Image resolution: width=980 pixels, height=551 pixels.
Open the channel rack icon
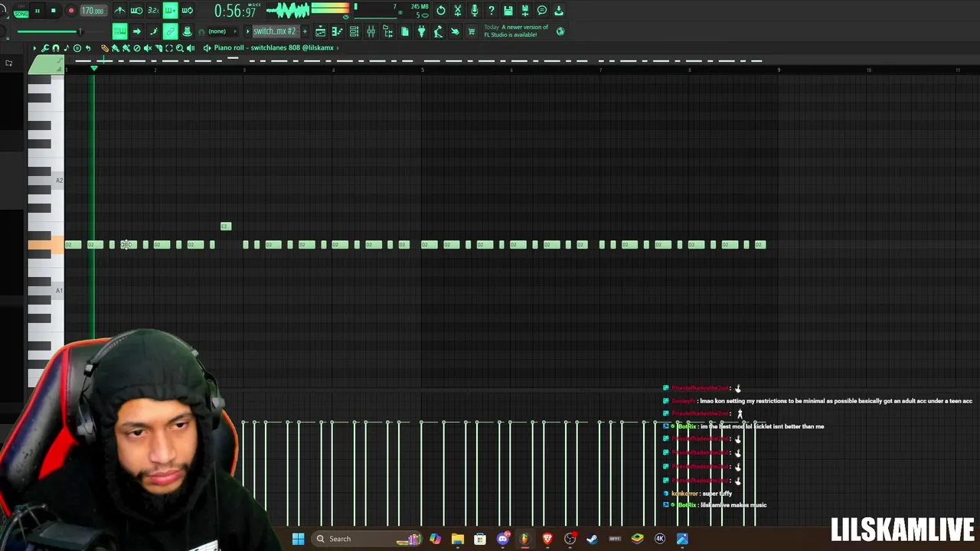(354, 31)
